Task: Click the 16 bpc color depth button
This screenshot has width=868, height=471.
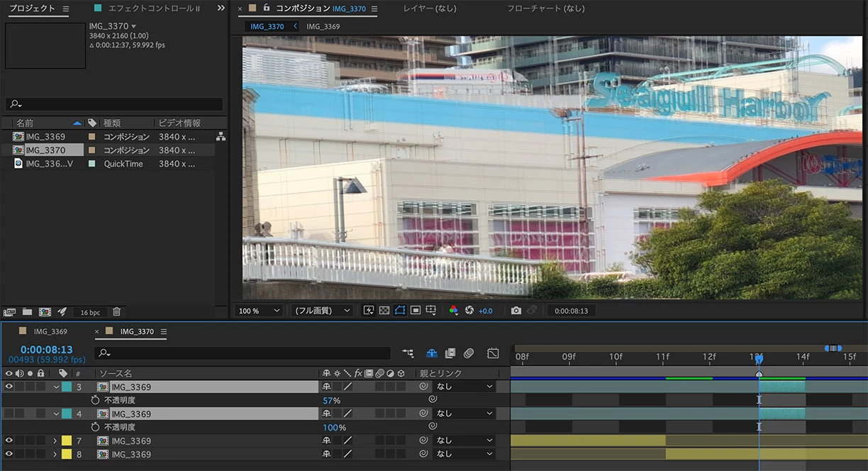Action: 90,312
